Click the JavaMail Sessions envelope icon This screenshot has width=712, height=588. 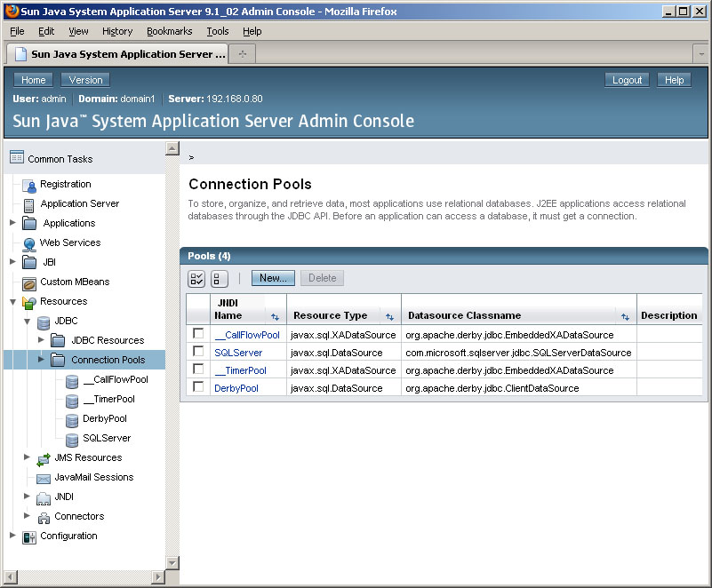click(44, 479)
